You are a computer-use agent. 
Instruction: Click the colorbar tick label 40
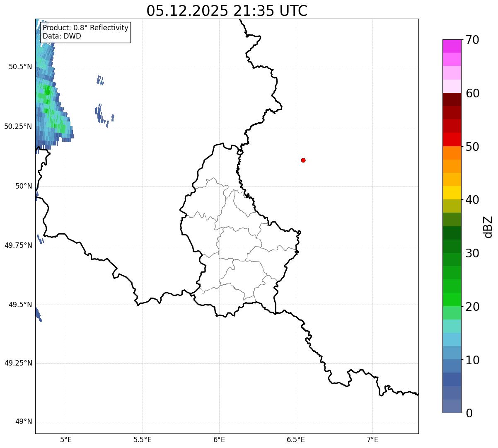472,200
